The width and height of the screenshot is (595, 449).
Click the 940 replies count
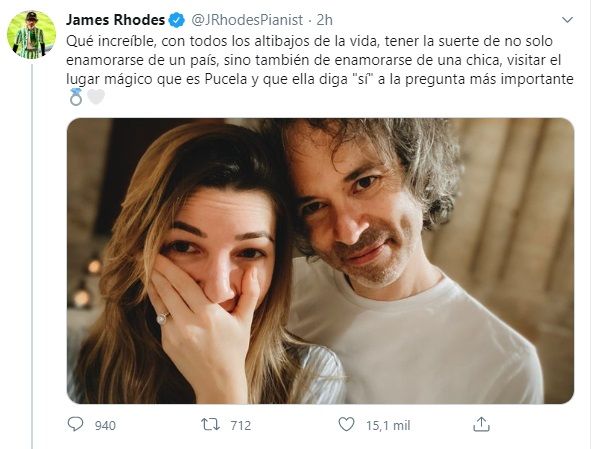click(x=105, y=425)
